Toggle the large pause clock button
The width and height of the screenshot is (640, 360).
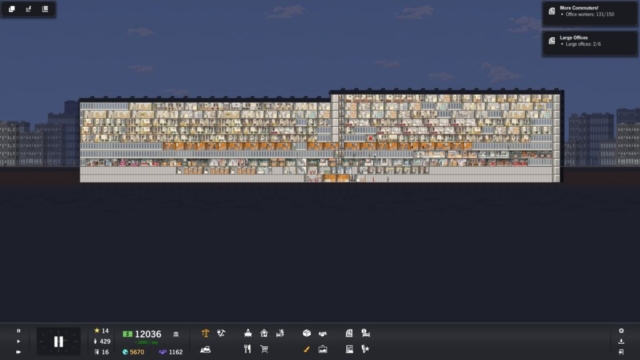tap(58, 341)
